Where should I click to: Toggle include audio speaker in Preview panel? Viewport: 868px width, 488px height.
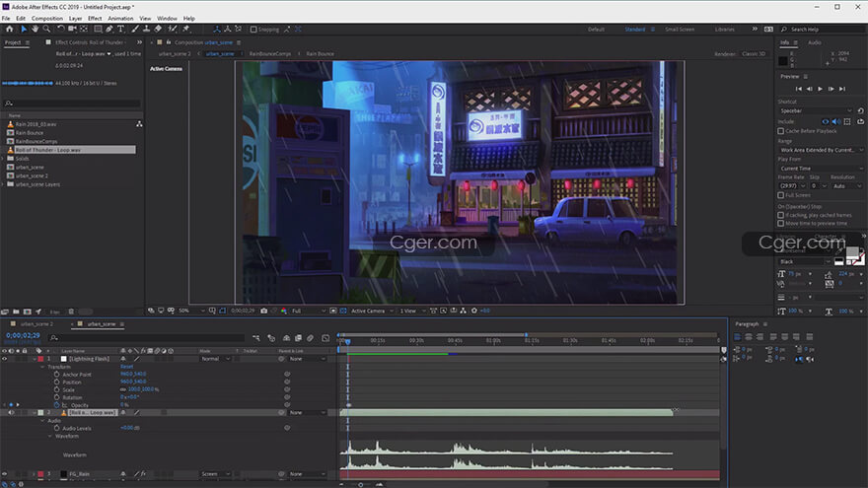coord(835,121)
